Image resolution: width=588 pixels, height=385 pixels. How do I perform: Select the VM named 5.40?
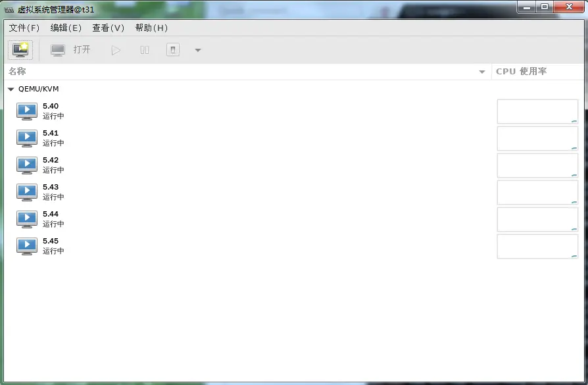tap(294, 111)
